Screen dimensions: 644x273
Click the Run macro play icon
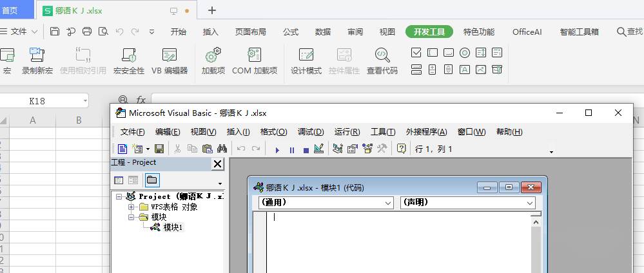point(277,149)
